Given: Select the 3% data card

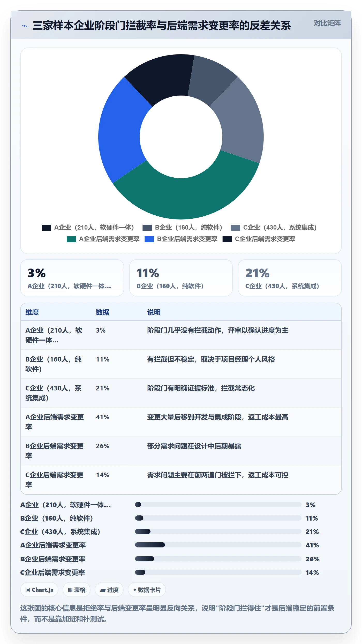Looking at the screenshot, I should point(72,278).
